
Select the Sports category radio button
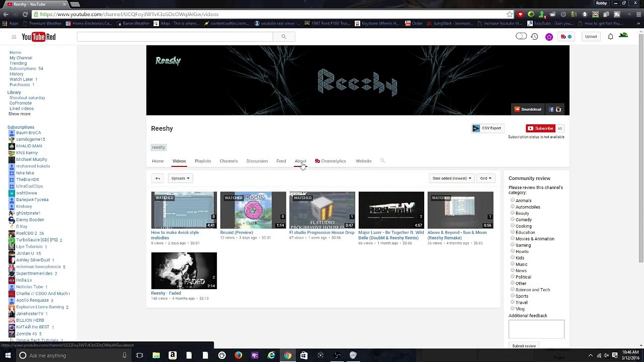click(513, 296)
